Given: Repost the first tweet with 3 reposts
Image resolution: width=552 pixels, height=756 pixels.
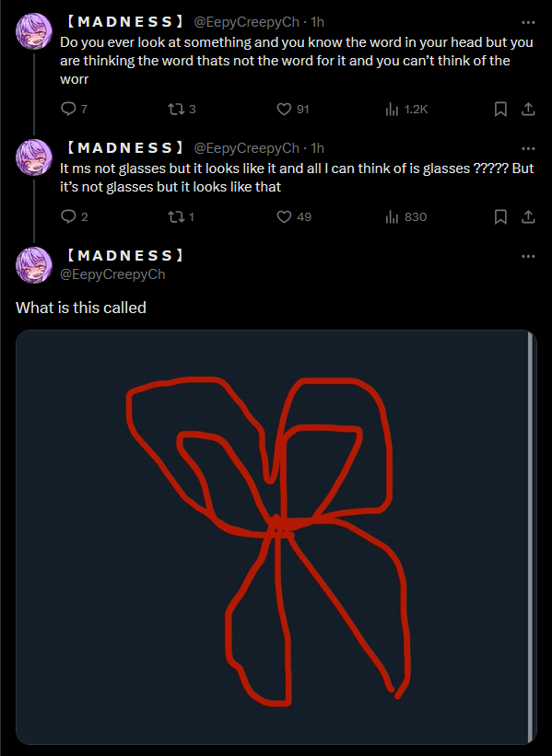Looking at the screenshot, I should pyautogui.click(x=182, y=109).
